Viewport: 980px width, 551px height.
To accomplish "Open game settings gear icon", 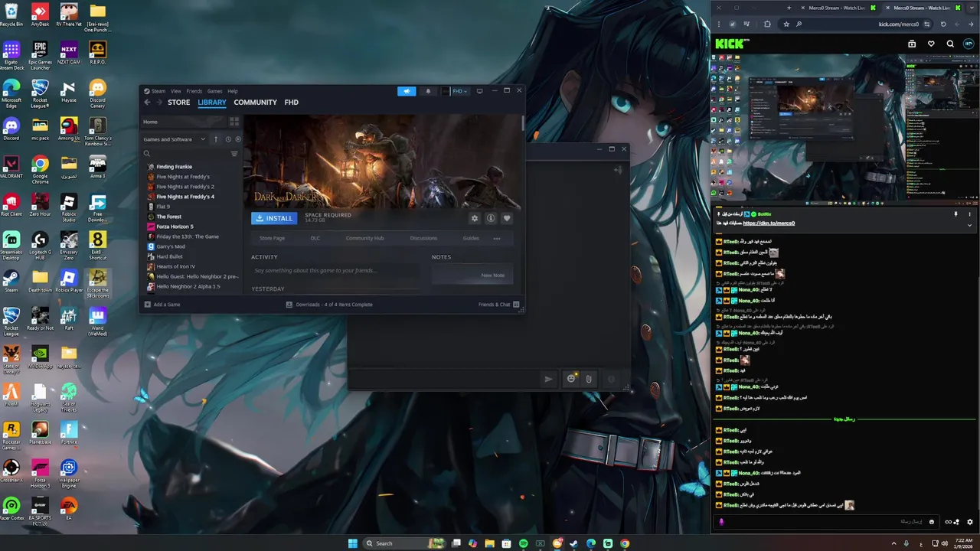I will (x=475, y=218).
